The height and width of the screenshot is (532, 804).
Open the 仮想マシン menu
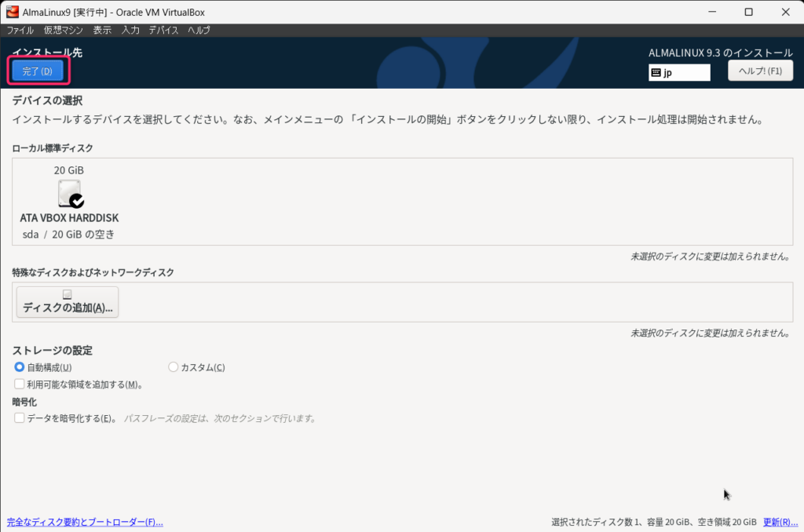63,30
